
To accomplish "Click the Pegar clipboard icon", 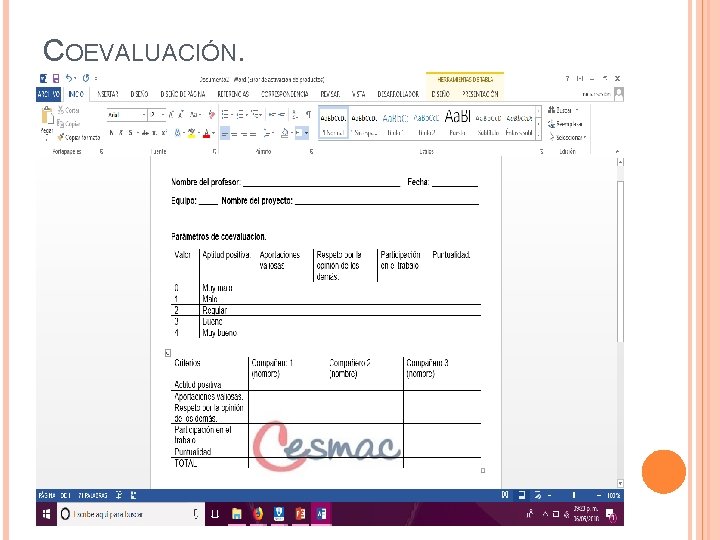I will (x=47, y=115).
